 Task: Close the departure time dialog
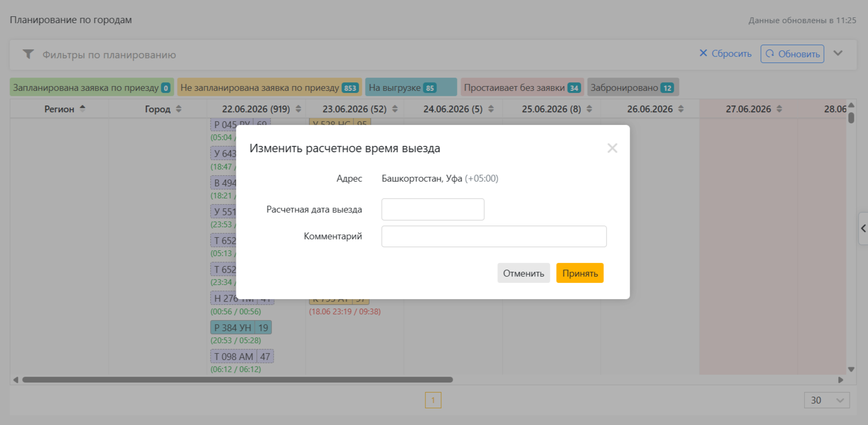(x=612, y=148)
